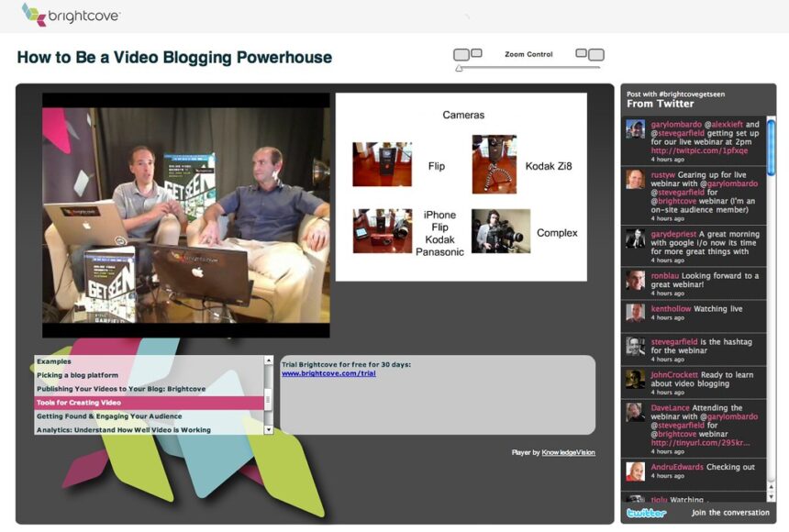
Task: Open the twitpic.com/1pfxqe link
Action: click(699, 150)
